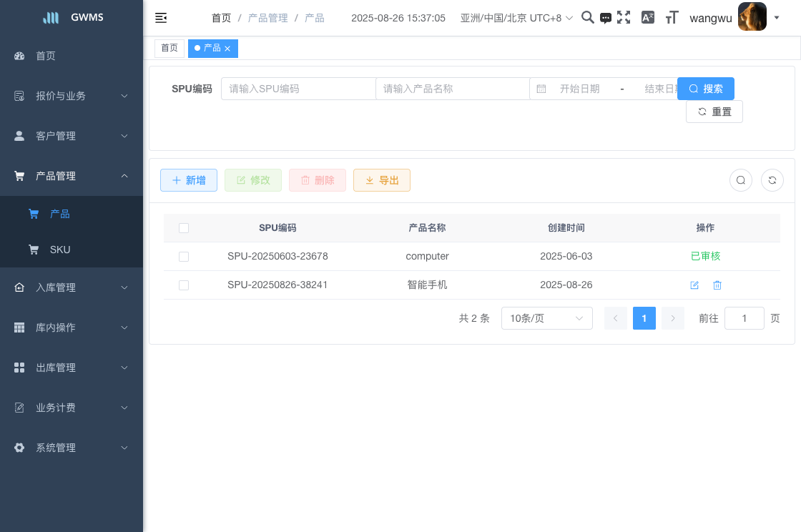This screenshot has height=532, width=801.
Task: Click the 新增 button
Action: [x=189, y=180]
